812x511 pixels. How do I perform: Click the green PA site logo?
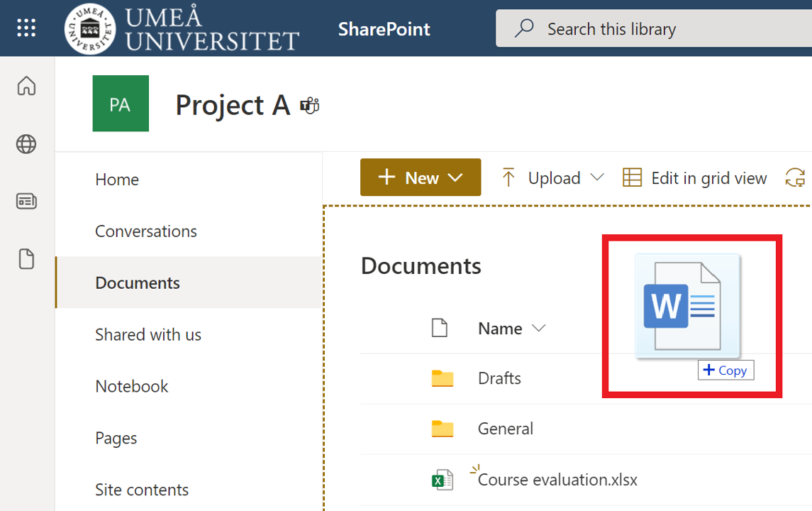pos(121,104)
